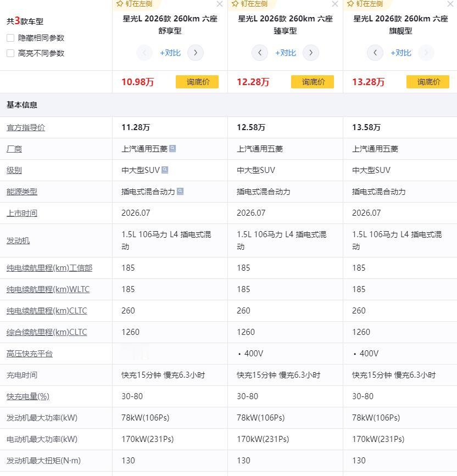Click search icon beside 中大型SUV
Viewport: 457px width, 476px height.
[165, 170]
